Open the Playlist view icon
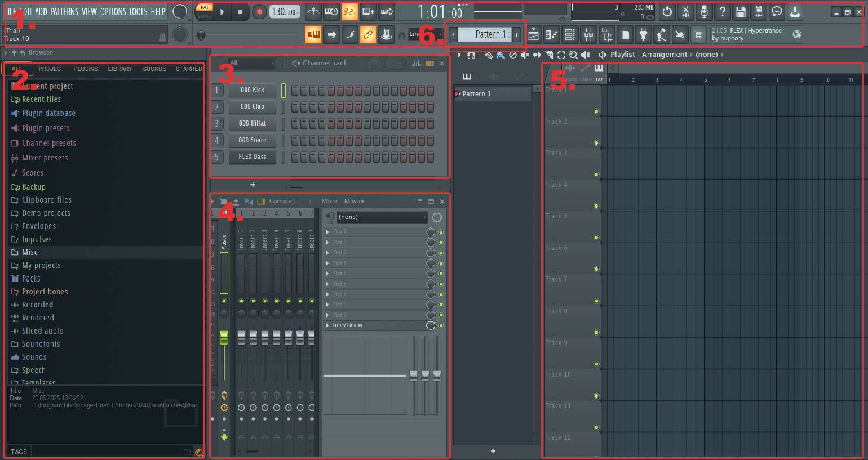The height and width of the screenshot is (460, 868). coord(533,35)
